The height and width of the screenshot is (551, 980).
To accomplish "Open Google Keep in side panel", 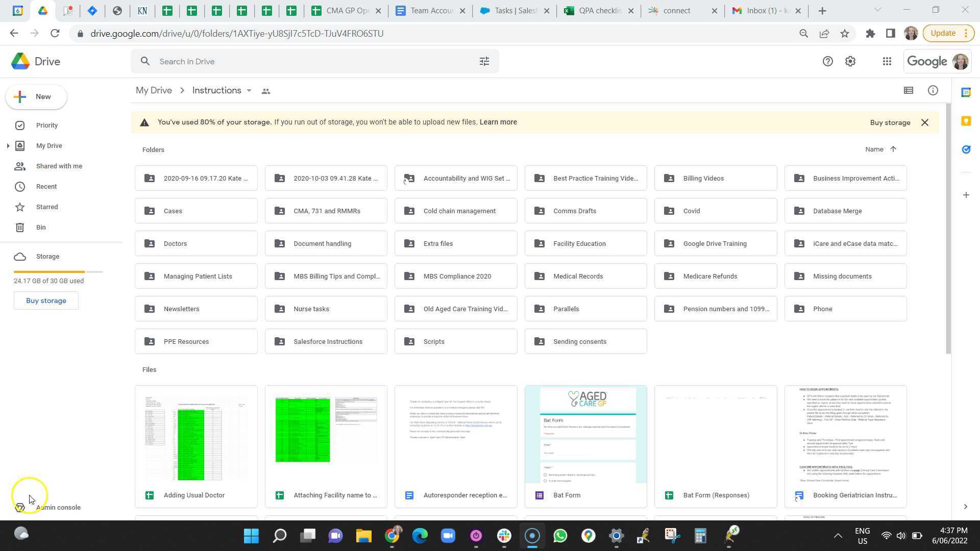I will pyautogui.click(x=965, y=121).
